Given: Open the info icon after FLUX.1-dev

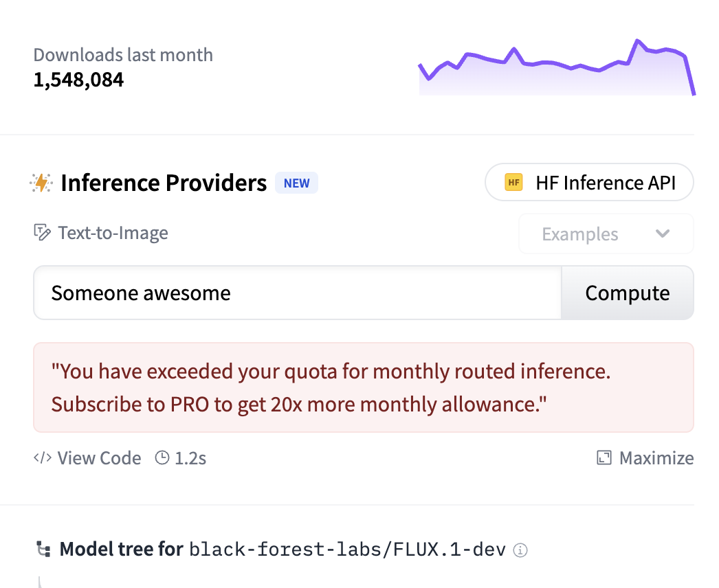Looking at the screenshot, I should [521, 550].
